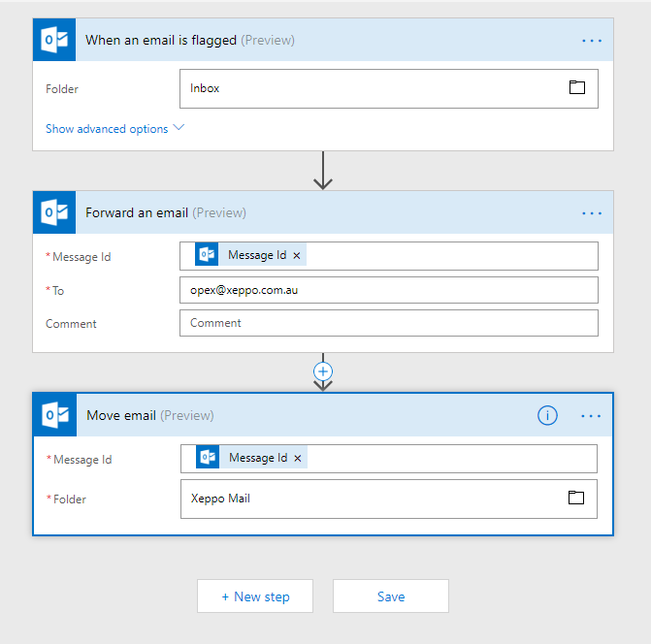Click the New step button

click(255, 596)
